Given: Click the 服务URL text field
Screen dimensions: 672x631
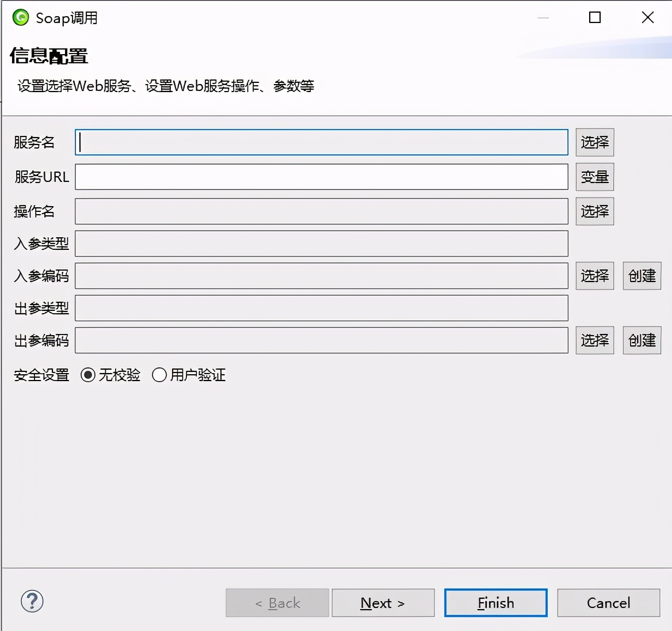Looking at the screenshot, I should [x=322, y=177].
